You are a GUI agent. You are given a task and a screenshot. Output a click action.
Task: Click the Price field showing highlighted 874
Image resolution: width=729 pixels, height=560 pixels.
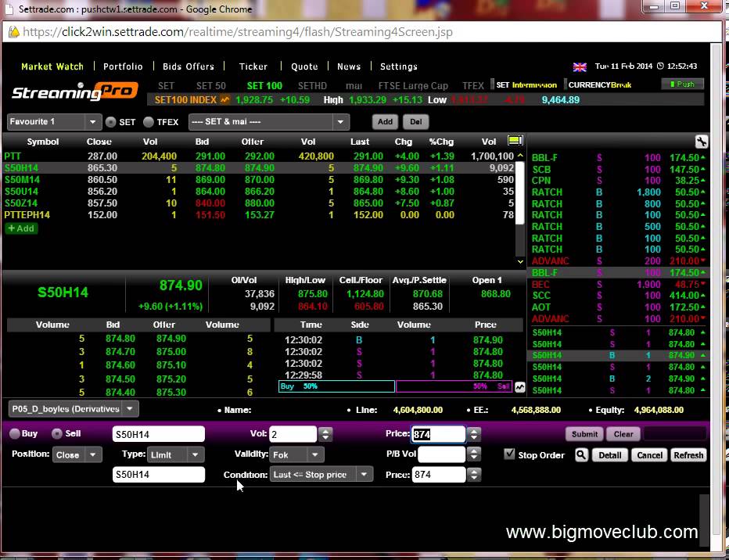439,434
